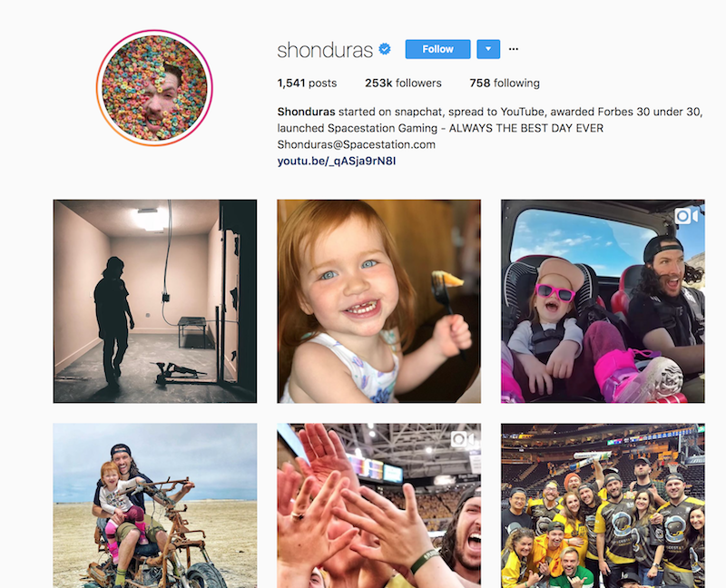Click the shonduras username heading

[325, 50]
